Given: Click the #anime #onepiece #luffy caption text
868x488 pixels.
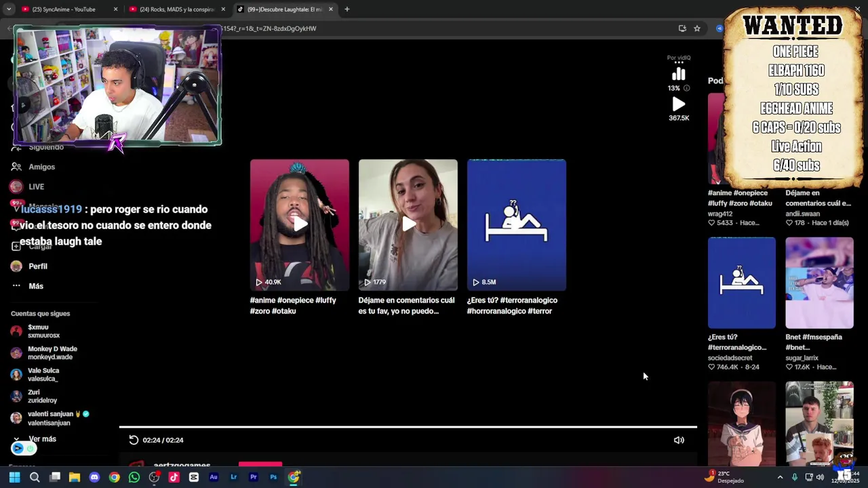Looking at the screenshot, I should tap(293, 306).
